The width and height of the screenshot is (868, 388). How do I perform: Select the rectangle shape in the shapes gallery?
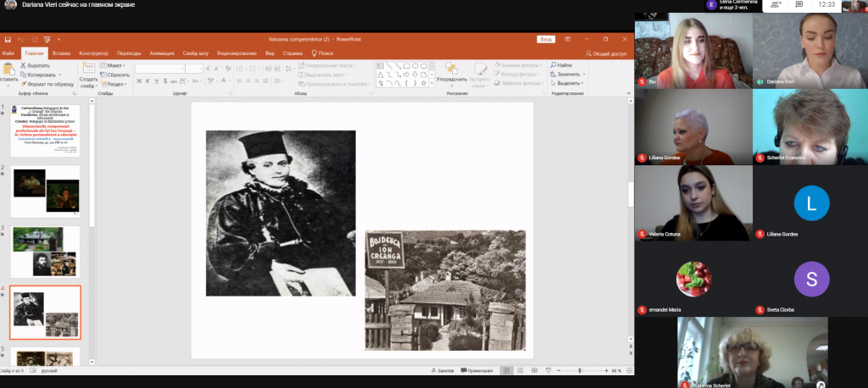point(406,66)
